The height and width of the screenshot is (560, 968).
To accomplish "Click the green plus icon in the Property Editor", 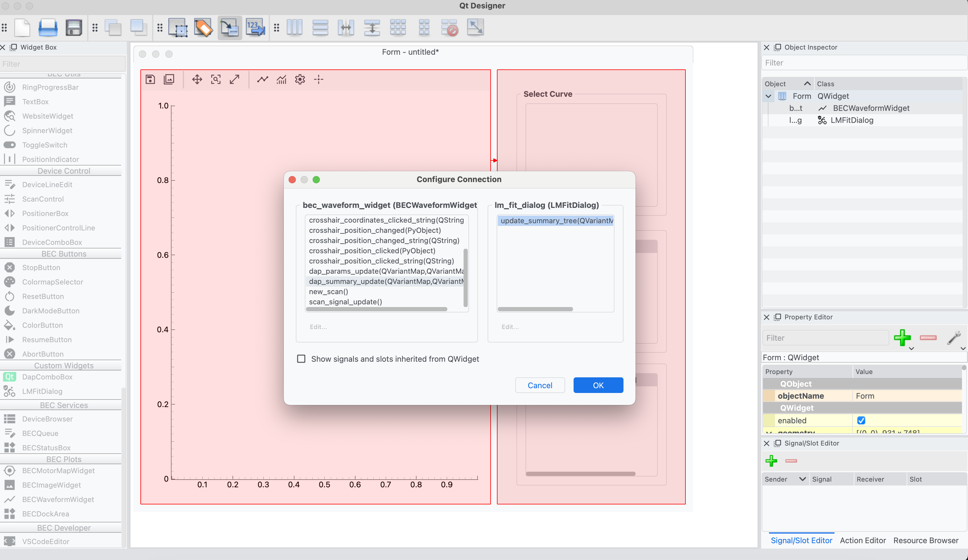I will (902, 338).
